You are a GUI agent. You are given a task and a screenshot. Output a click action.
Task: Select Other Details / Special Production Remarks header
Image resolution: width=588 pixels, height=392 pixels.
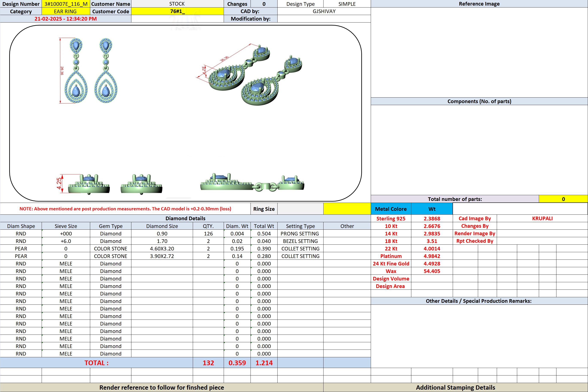(479, 301)
